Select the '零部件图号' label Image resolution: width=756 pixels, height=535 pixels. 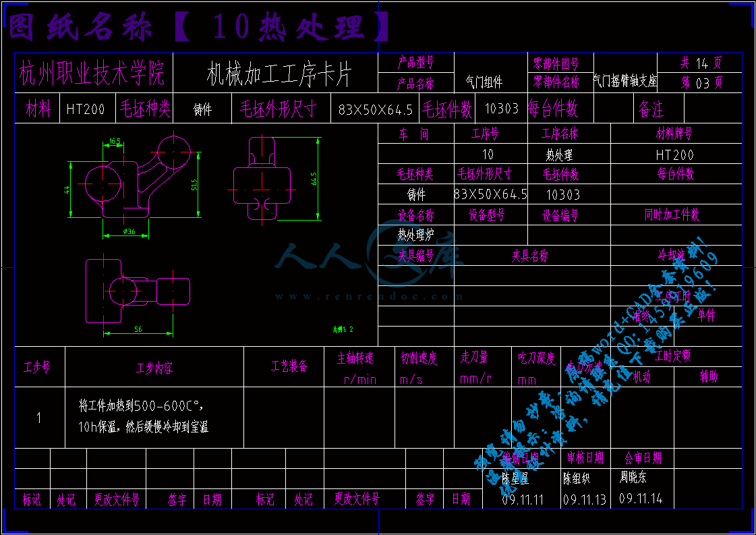click(556, 63)
